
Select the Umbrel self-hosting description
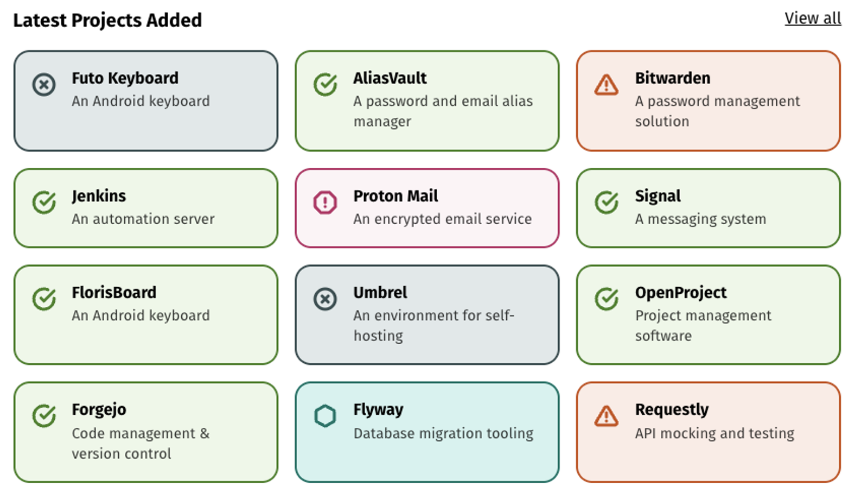coord(433,325)
